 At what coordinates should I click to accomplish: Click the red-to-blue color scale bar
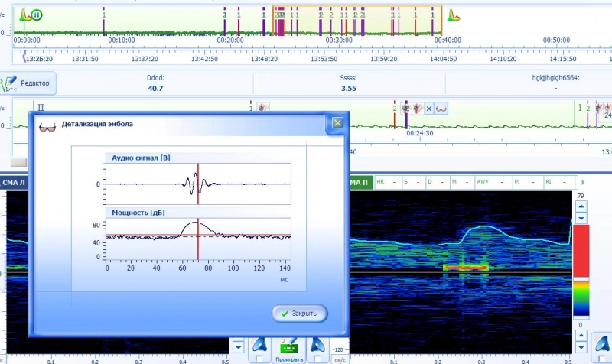(x=582, y=271)
